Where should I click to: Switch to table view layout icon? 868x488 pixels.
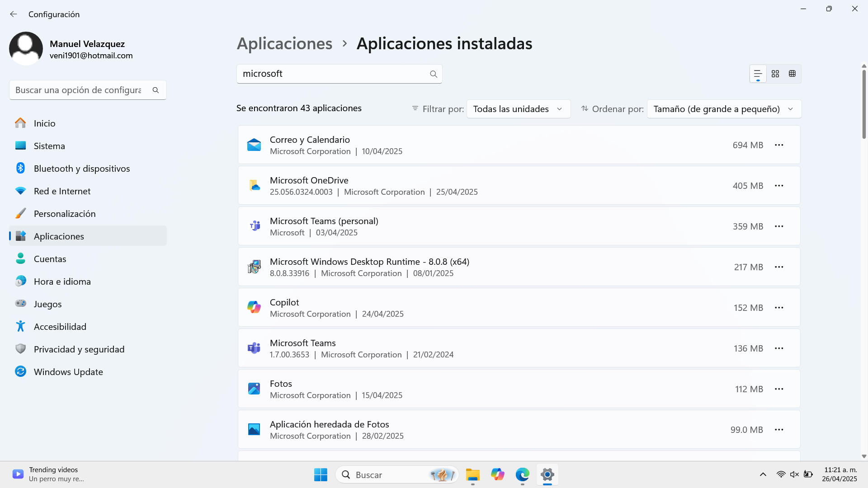tap(792, 74)
